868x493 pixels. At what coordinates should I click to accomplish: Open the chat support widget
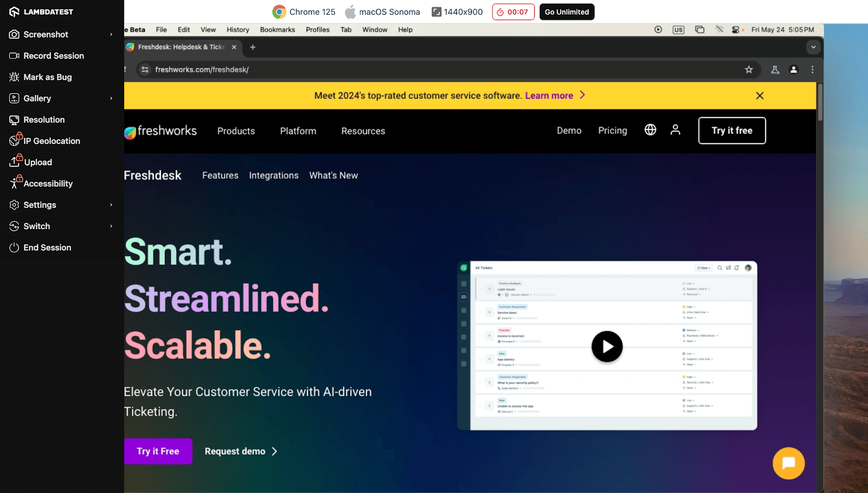789,463
